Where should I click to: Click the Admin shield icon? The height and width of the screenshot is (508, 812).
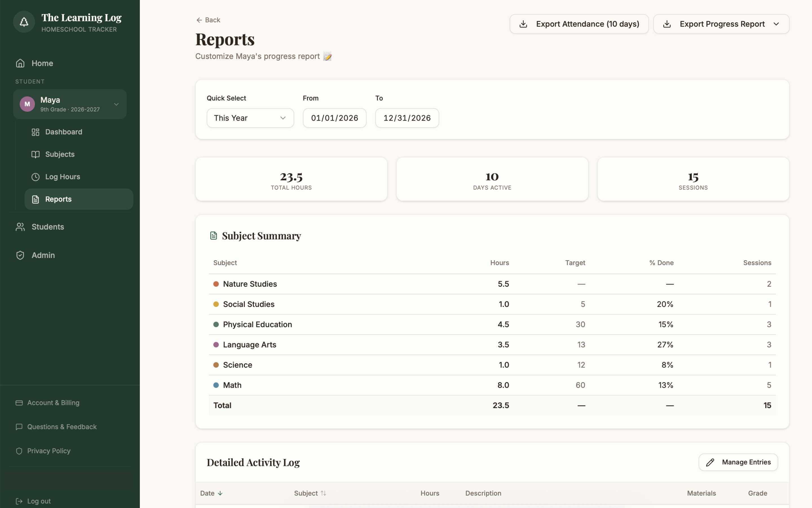20,255
